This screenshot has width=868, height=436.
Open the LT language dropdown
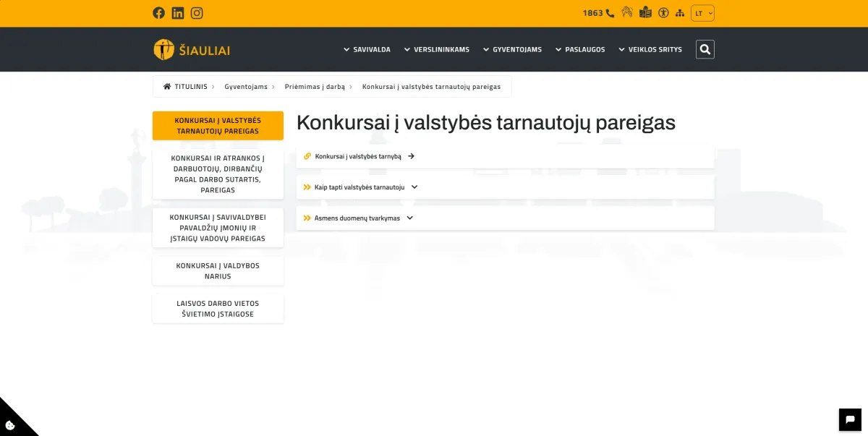coord(702,13)
